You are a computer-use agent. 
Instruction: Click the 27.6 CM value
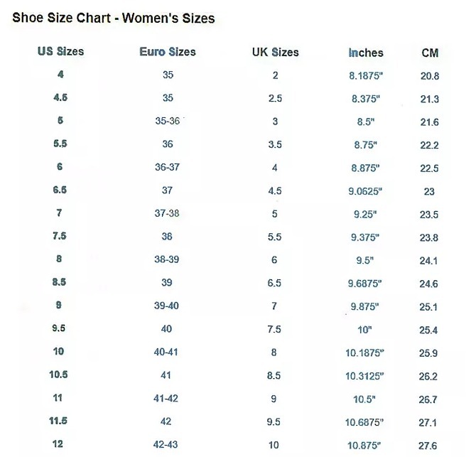tap(429, 446)
